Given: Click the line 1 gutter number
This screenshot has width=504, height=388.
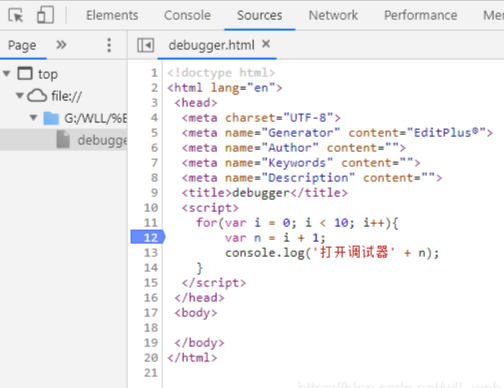Looking at the screenshot, I should 154,73.
